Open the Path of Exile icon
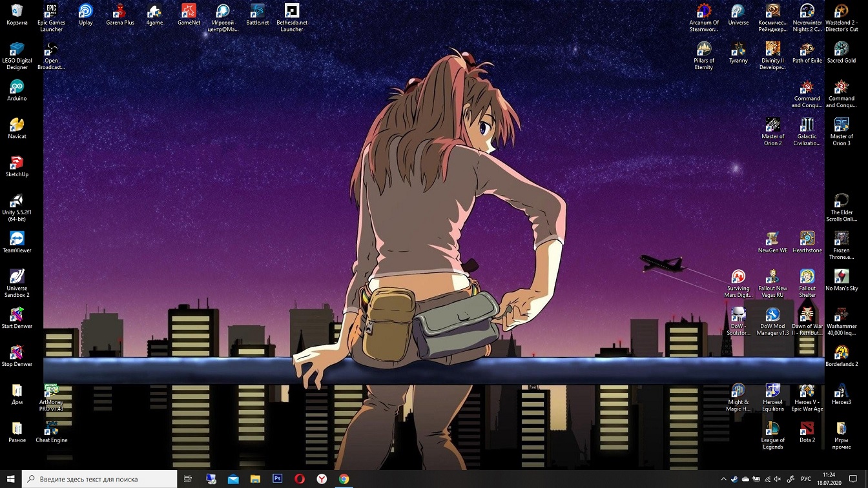The width and height of the screenshot is (868, 488). (x=807, y=54)
